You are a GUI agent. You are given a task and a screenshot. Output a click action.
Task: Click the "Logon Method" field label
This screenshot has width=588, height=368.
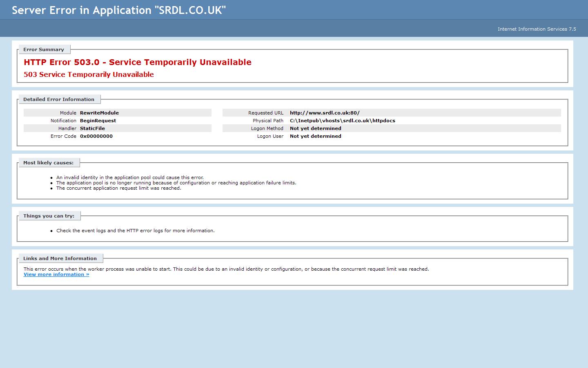point(267,128)
